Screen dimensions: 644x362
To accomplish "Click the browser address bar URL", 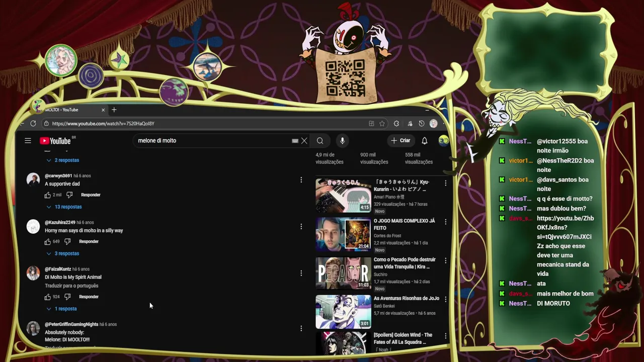I will click(103, 123).
